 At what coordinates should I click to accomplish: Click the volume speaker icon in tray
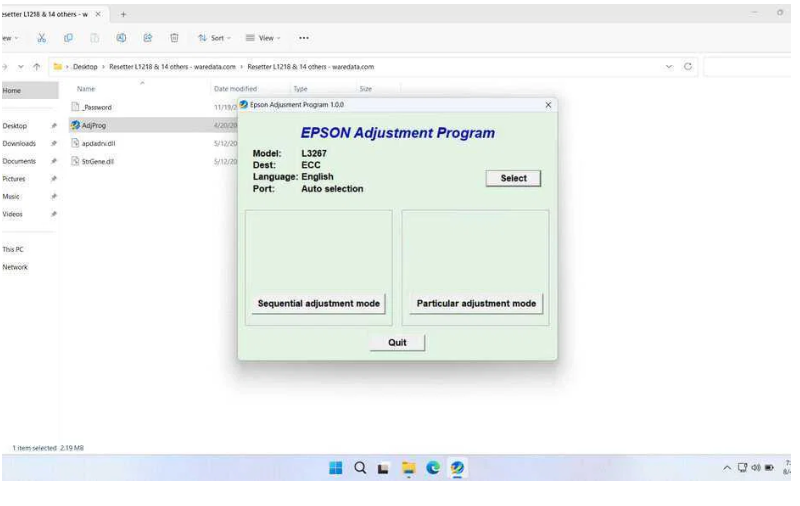tap(756, 468)
